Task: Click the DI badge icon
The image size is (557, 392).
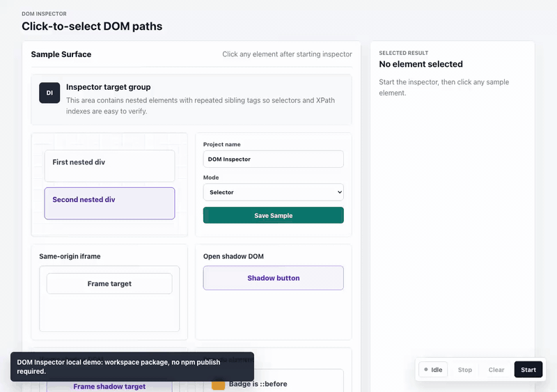Action: pyautogui.click(x=49, y=93)
